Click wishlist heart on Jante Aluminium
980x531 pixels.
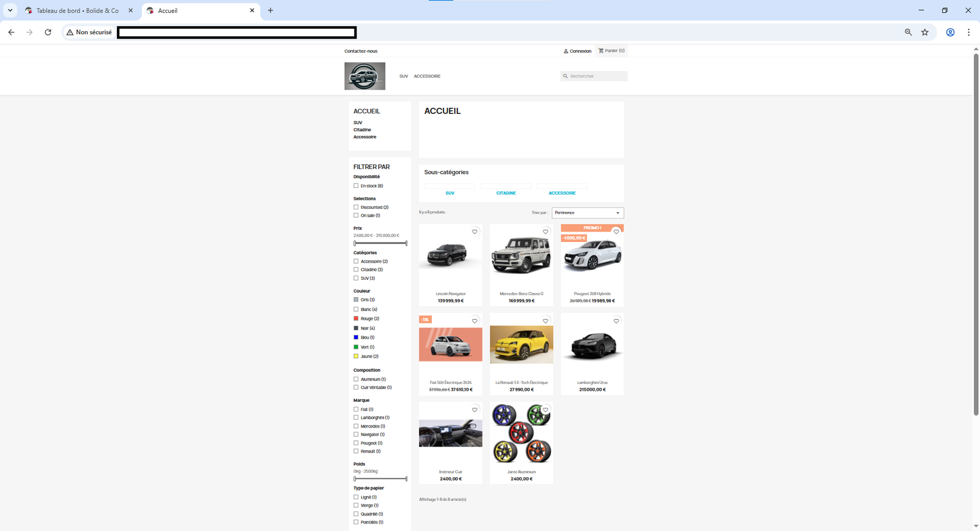(x=546, y=410)
